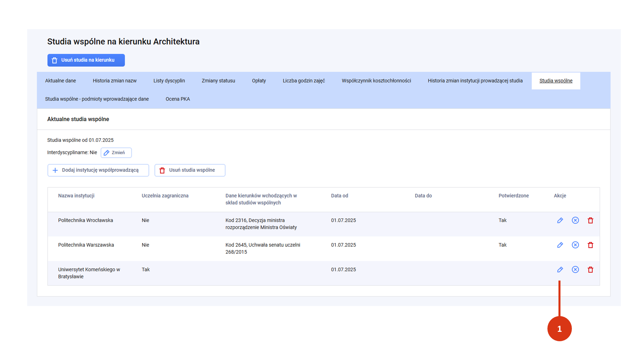Click Interdyscyplinarne: Nie label
Screen dimensions: 644x362
point(72,153)
